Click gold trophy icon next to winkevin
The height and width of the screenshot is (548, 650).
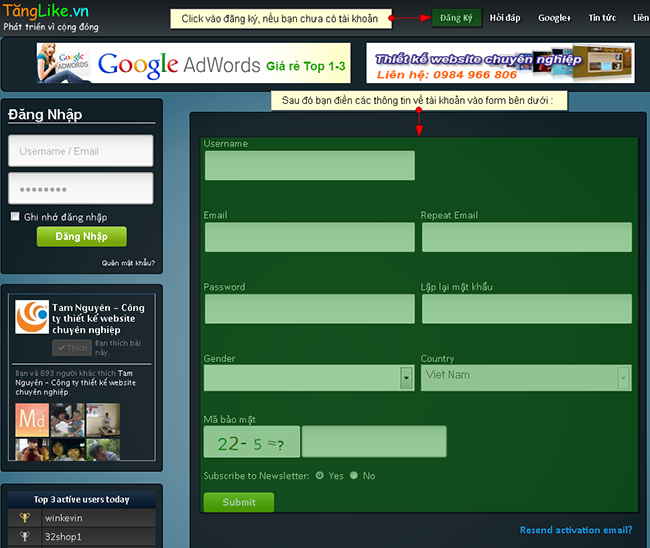[x=25, y=518]
